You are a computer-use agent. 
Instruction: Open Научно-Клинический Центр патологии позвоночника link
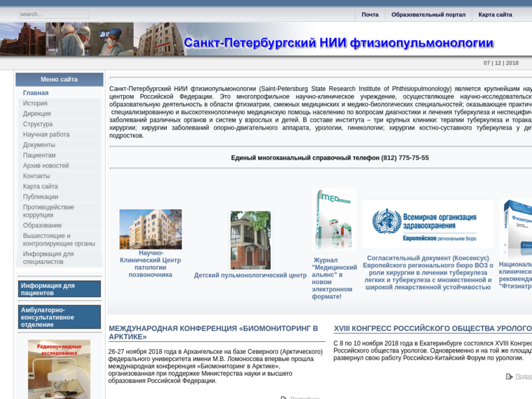(150, 264)
